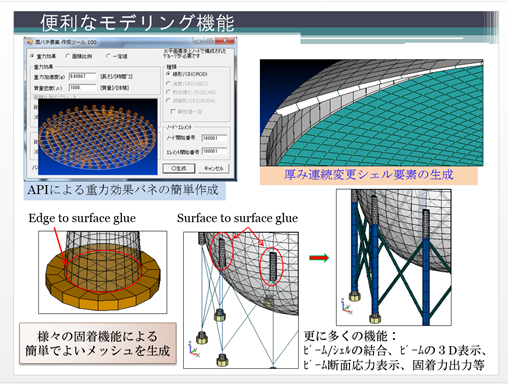508x384 pixels.
Task: Click the 質量密度 (ρ) input field
Action: point(82,88)
